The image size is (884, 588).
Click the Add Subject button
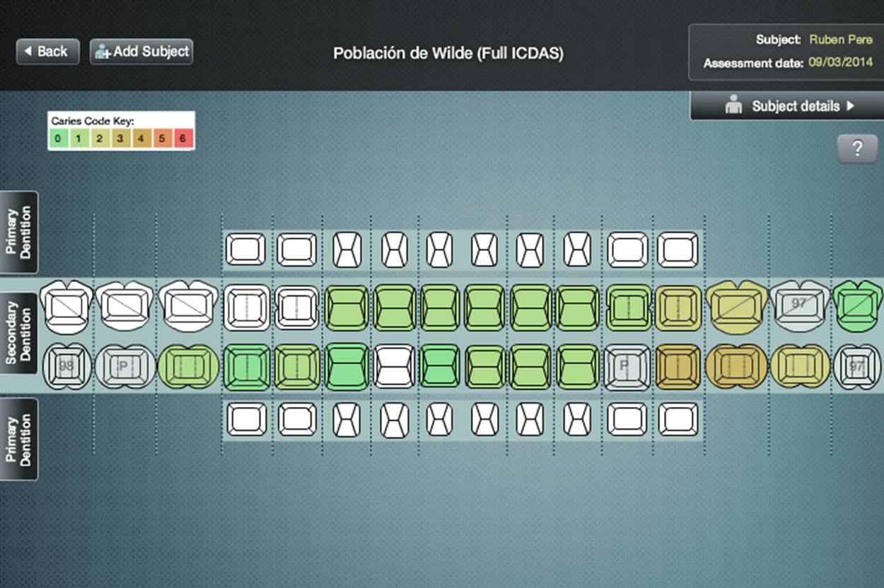pyautogui.click(x=141, y=52)
